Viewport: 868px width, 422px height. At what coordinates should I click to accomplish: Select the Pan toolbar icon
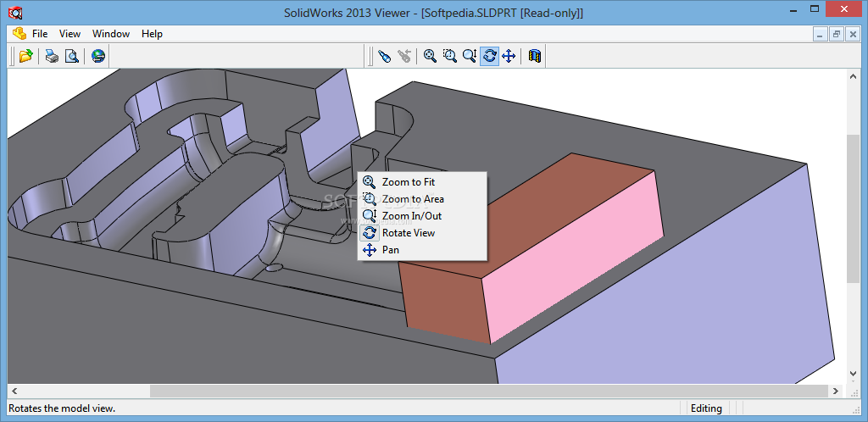509,55
